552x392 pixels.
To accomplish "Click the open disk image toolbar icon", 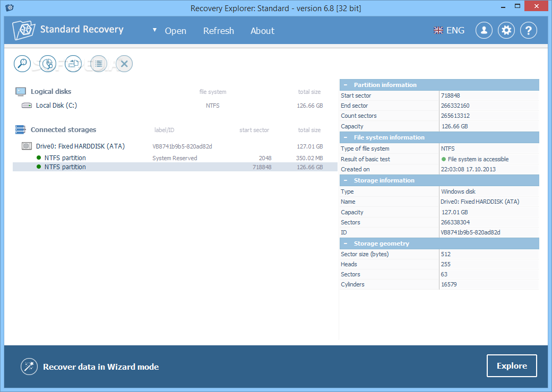I will (x=73, y=64).
